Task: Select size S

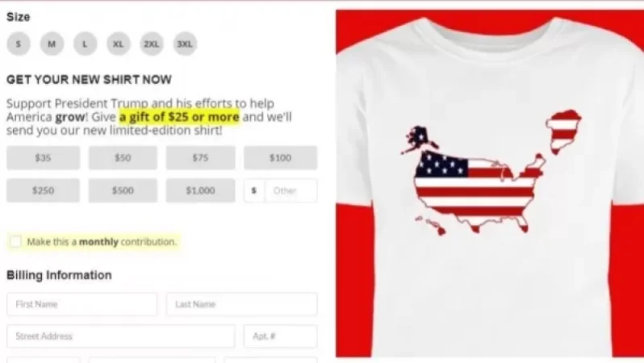Action: click(x=19, y=44)
